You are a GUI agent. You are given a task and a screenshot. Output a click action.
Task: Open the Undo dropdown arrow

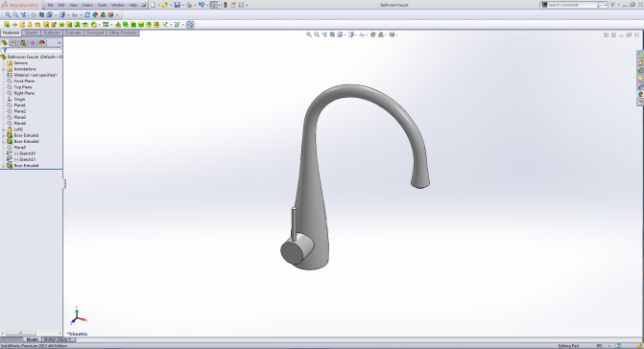click(x=206, y=5)
